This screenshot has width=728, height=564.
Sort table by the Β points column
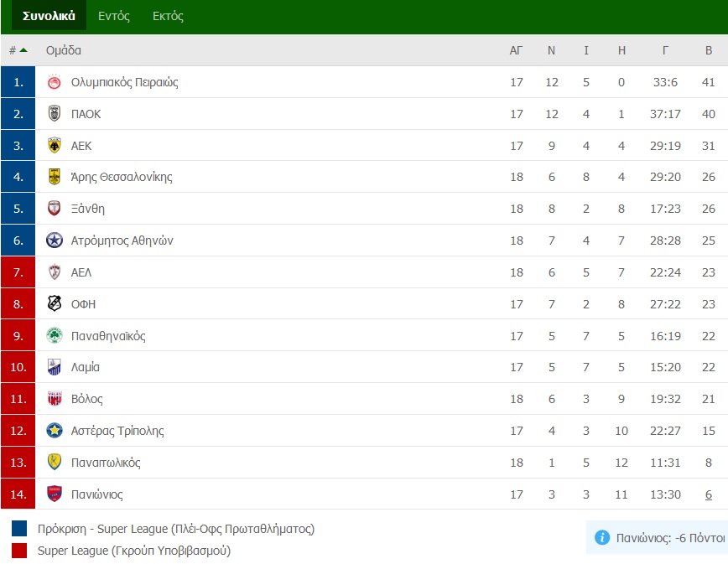coord(709,50)
